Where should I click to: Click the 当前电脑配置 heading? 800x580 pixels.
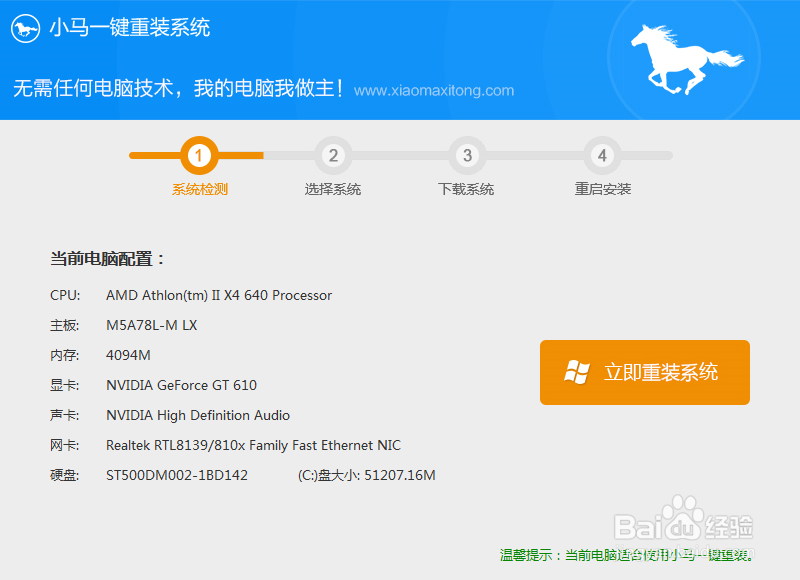click(107, 259)
